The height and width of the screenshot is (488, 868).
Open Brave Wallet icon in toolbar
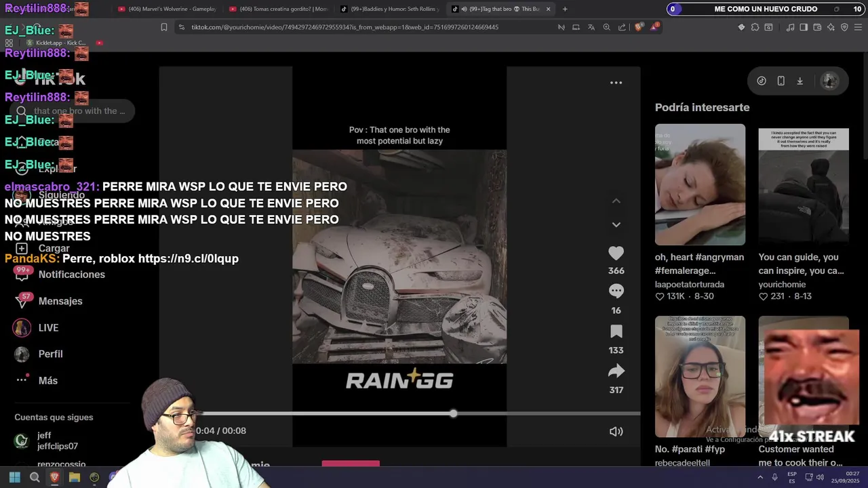click(817, 27)
